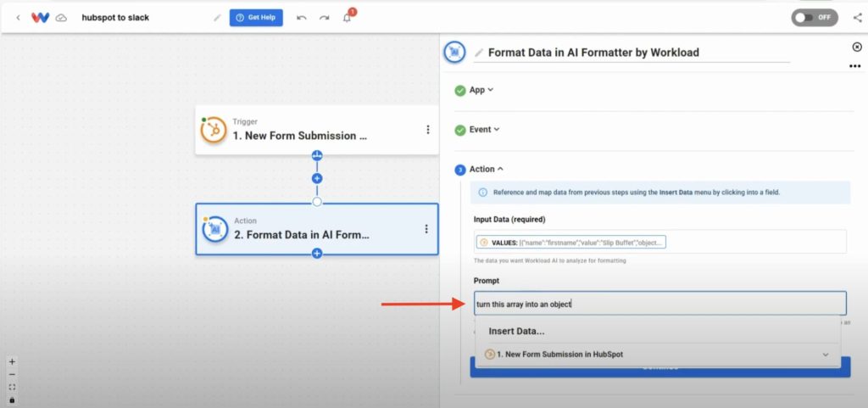The height and width of the screenshot is (408, 868).
Task: Zoom out on the canvas
Action: point(12,375)
